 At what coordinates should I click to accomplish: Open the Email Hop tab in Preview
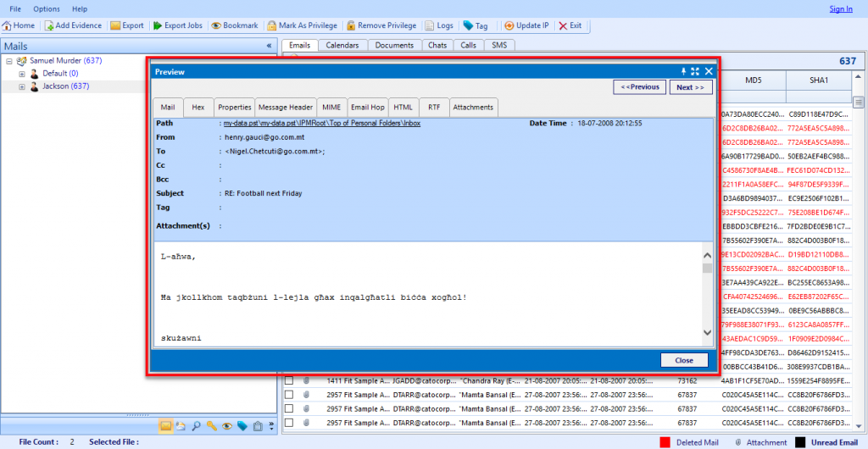coord(368,108)
